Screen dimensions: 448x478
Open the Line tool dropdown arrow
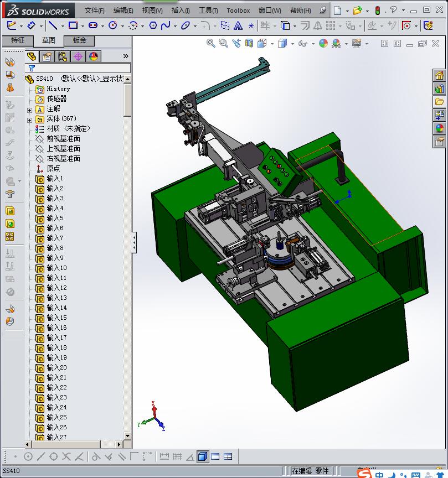(x=63, y=27)
